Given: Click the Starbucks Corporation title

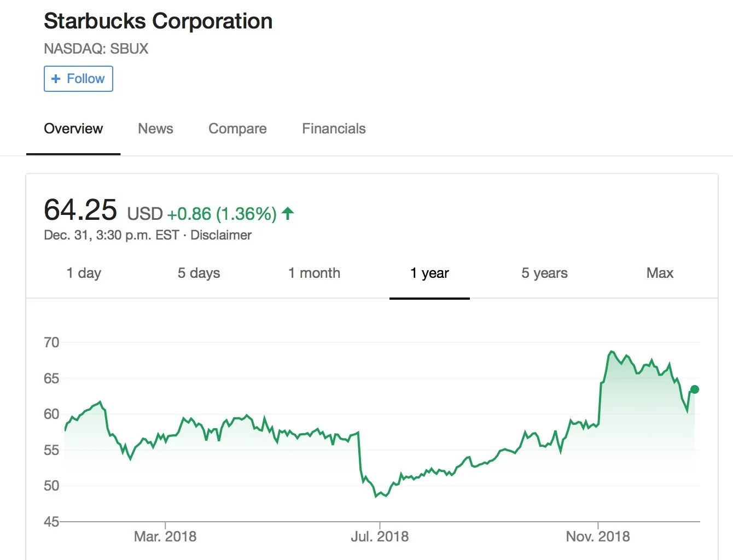Looking at the screenshot, I should 158,21.
